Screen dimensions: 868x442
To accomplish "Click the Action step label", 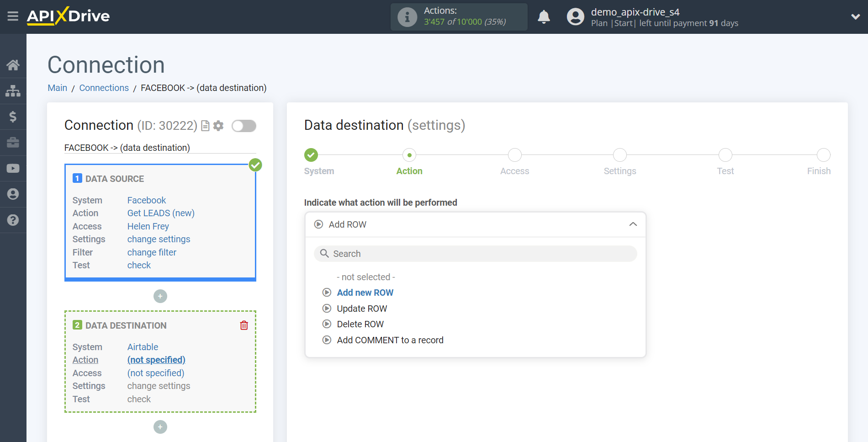I will (x=409, y=171).
